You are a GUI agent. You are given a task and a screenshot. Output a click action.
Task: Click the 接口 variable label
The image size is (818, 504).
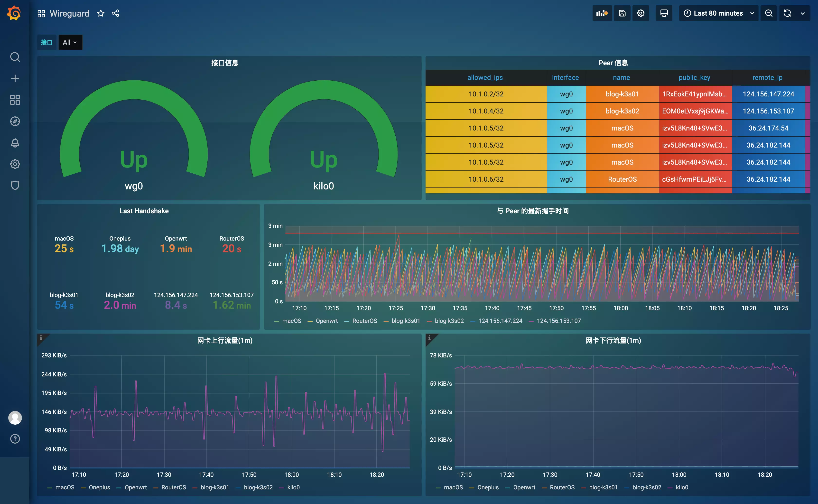(x=47, y=42)
